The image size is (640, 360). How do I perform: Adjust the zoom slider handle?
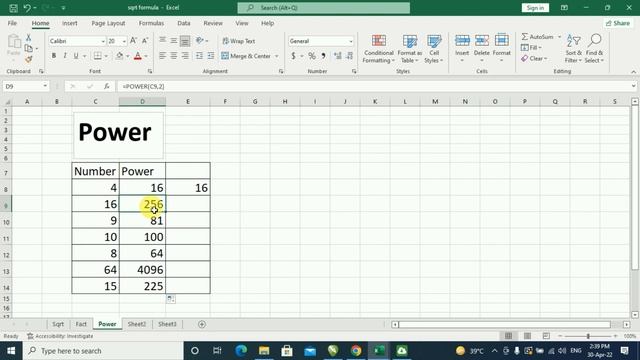[588, 336]
